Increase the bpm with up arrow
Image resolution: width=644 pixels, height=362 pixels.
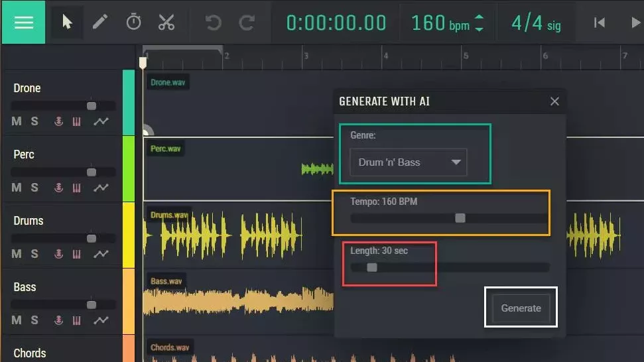[479, 17]
